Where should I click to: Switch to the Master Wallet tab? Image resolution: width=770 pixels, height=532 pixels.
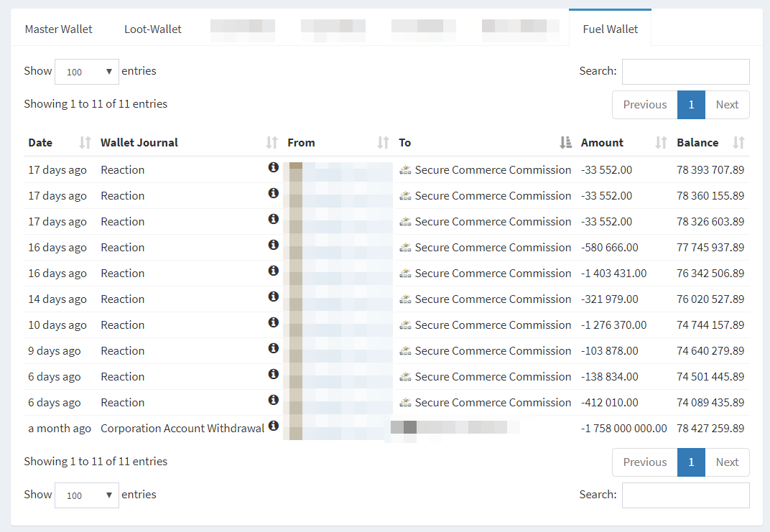point(58,29)
